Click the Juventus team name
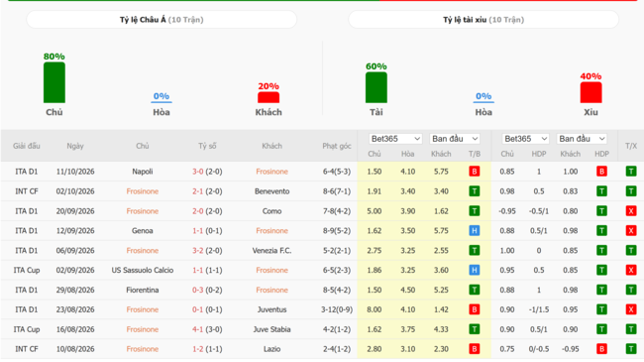The image size is (644, 362). (x=271, y=309)
